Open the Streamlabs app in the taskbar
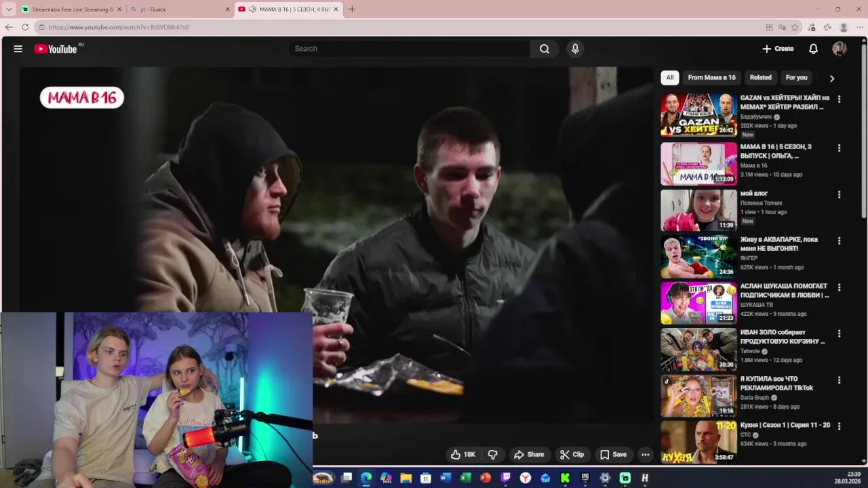868x488 pixels. tap(625, 478)
